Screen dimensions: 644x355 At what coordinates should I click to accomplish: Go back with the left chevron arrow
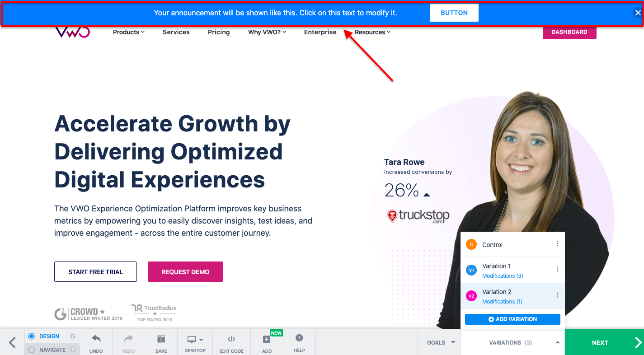coord(12,342)
